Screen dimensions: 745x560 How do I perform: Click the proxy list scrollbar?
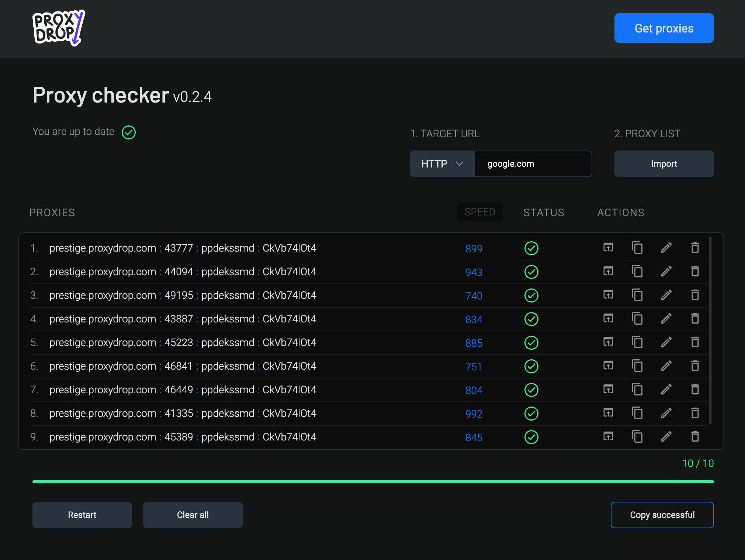click(710, 331)
